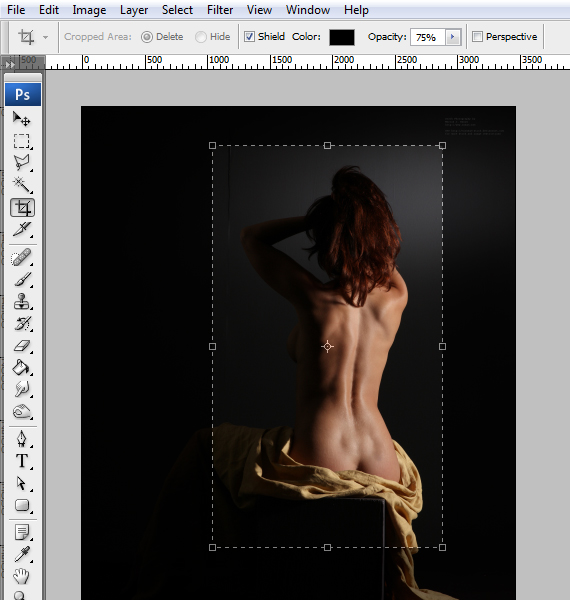Open the Opacity slider arrow
Image resolution: width=570 pixels, height=600 pixels.
pyautogui.click(x=453, y=37)
